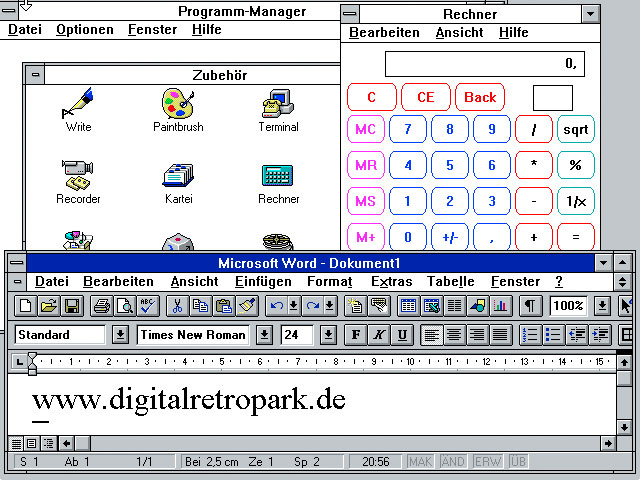Toggle the paragraph marks ¶ button

coord(530,306)
